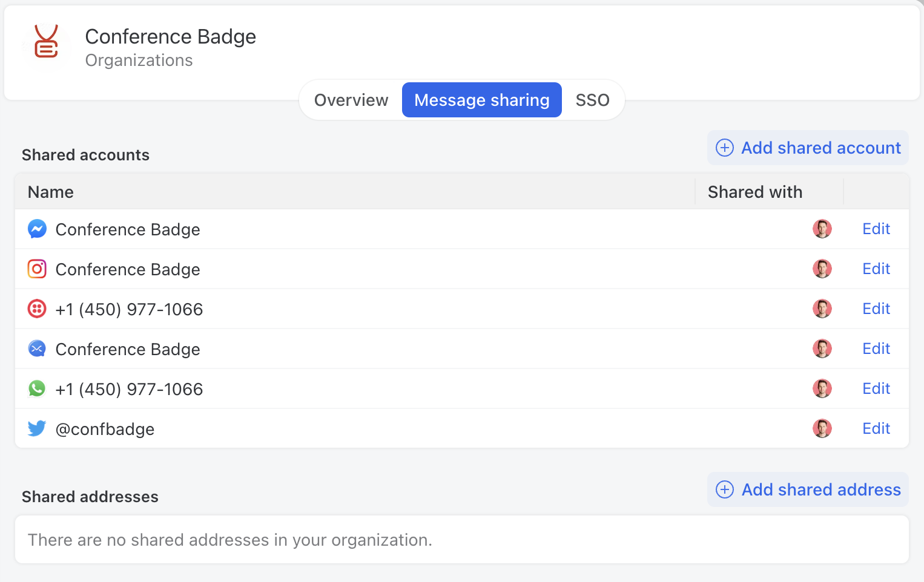This screenshot has width=924, height=582.
Task: Select the WhatsApp channel icon
Action: click(37, 388)
